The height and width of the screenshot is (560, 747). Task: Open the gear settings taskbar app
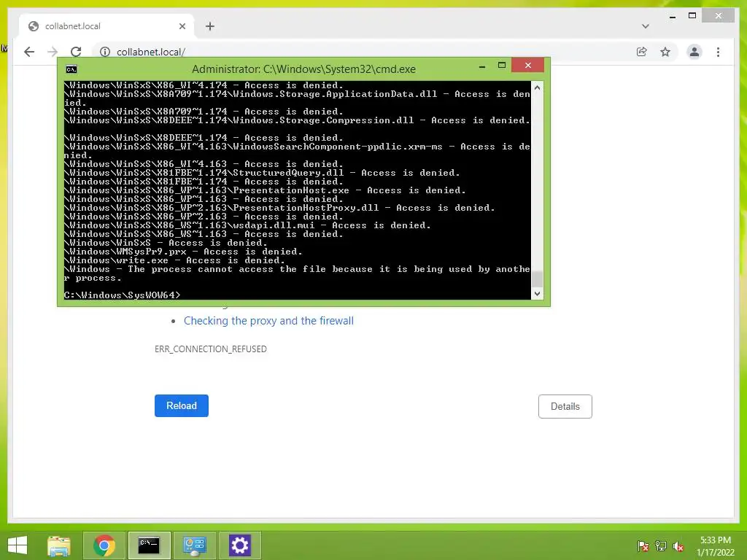[239, 545]
